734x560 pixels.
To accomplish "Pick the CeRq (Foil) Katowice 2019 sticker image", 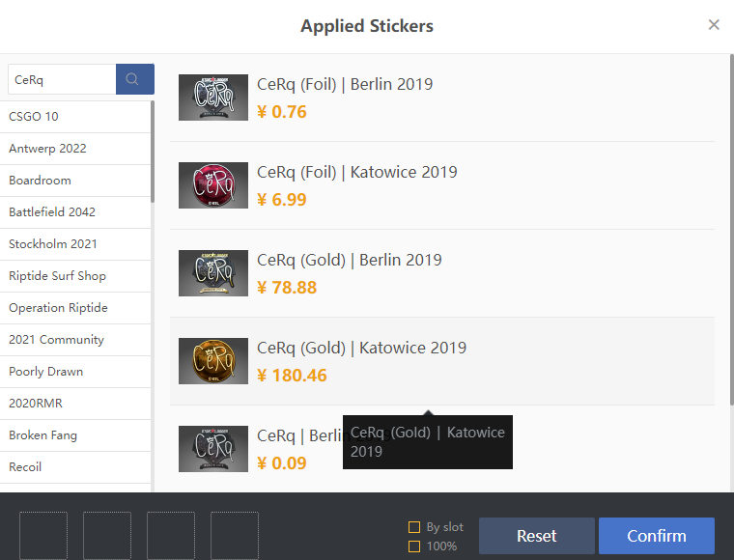I will tap(213, 185).
